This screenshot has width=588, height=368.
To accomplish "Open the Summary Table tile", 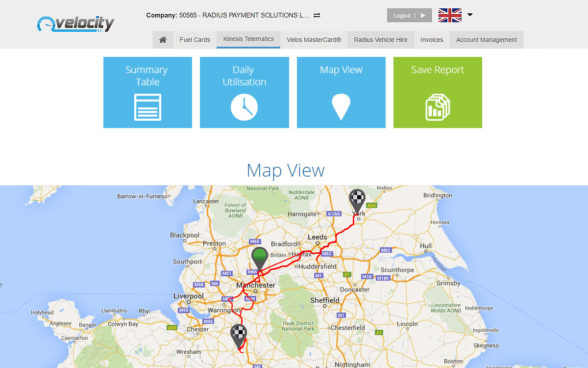I will point(147,92).
